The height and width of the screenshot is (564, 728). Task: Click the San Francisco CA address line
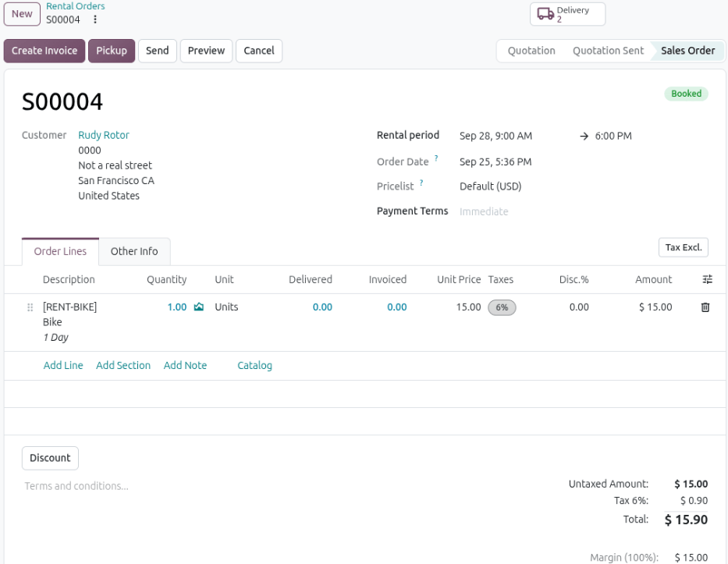click(x=116, y=180)
